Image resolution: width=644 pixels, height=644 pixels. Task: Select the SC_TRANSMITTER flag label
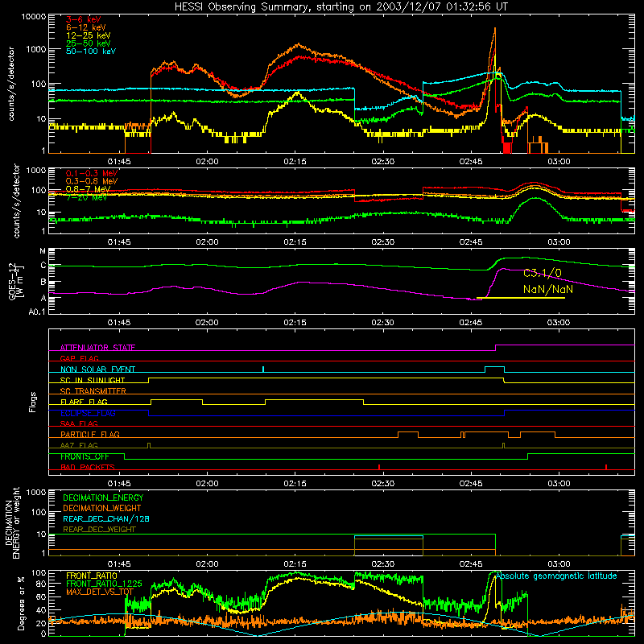tap(93, 390)
